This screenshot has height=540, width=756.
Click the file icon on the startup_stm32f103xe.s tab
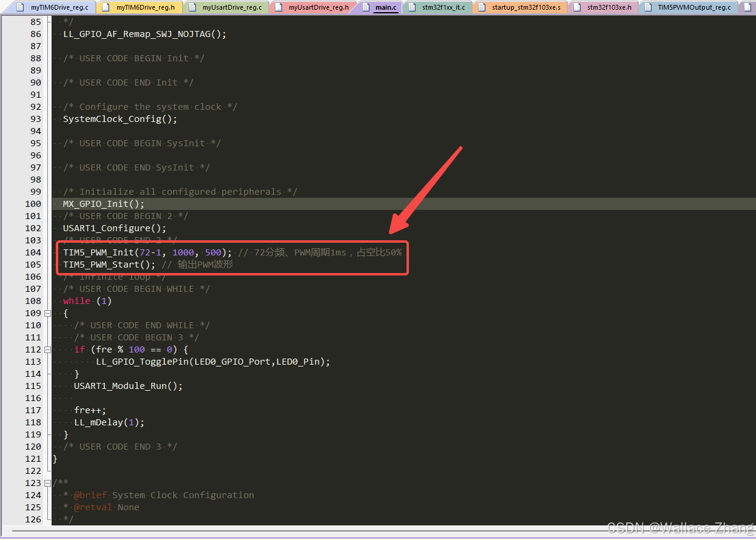[x=482, y=7]
